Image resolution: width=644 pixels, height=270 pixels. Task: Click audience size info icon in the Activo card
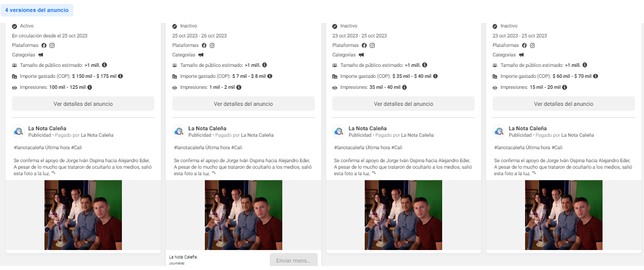coord(104,65)
